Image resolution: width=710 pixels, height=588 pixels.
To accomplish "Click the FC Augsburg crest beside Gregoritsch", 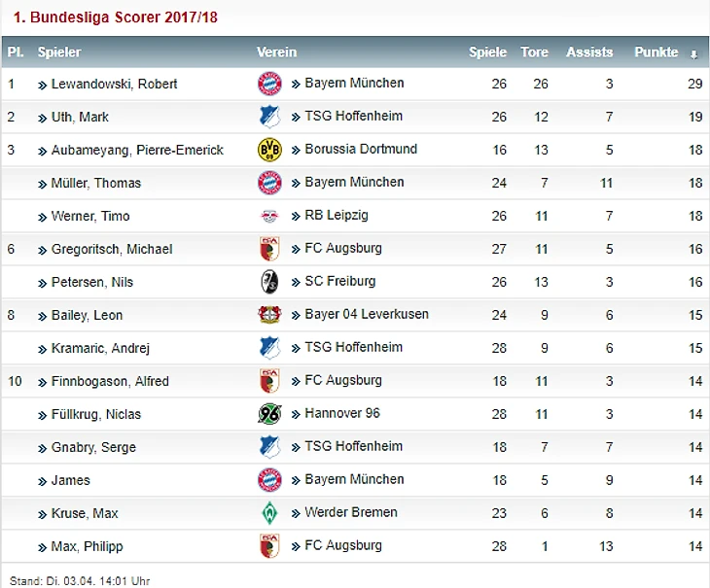I will [269, 249].
